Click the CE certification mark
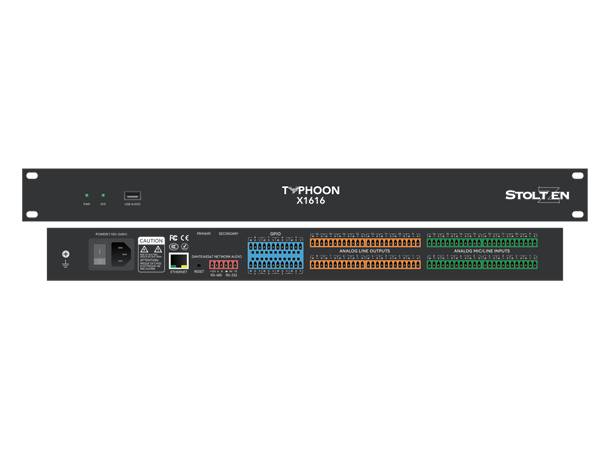This screenshot has height=450, width=610. pos(185,238)
